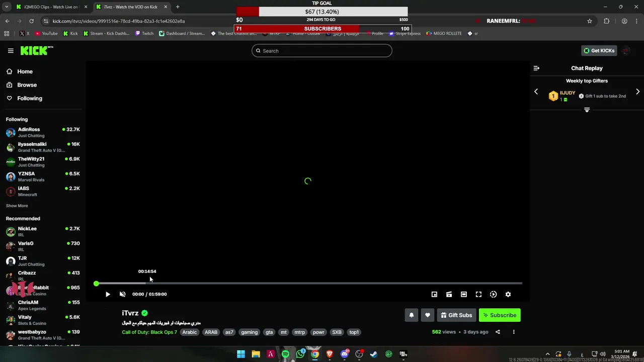The width and height of the screenshot is (644, 362).
Task: Share this VOD
Action: tap(498, 332)
